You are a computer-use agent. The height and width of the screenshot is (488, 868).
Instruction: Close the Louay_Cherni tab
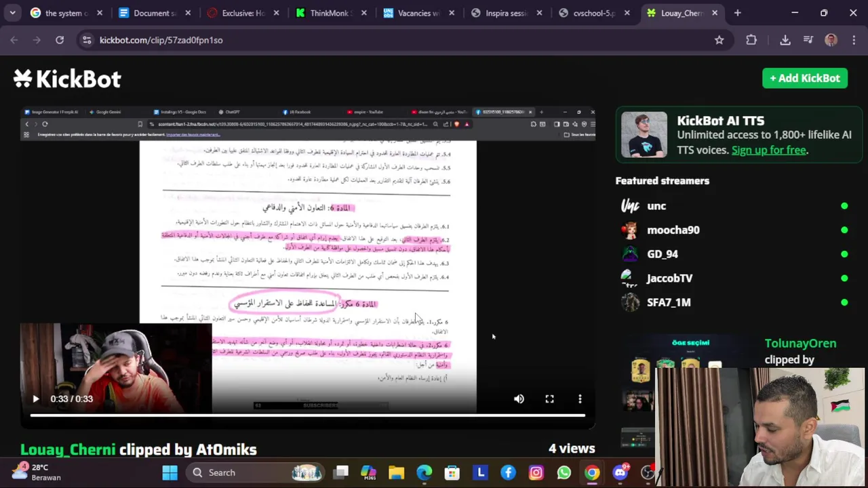click(x=715, y=13)
